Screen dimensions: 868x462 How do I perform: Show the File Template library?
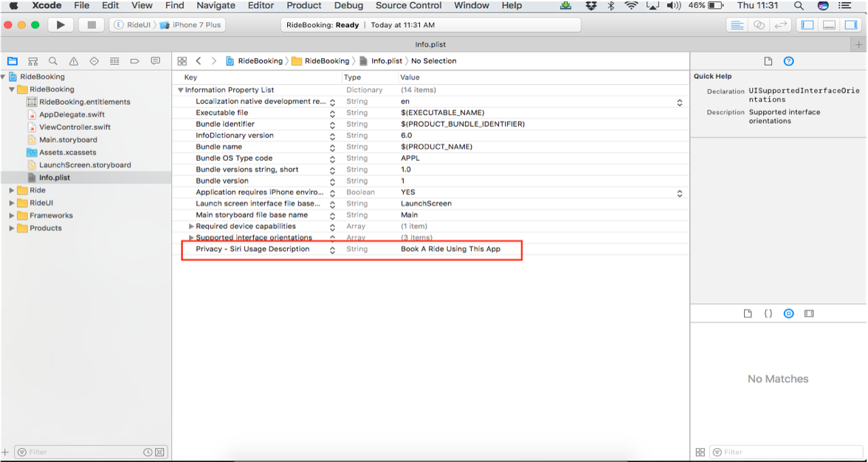(748, 314)
